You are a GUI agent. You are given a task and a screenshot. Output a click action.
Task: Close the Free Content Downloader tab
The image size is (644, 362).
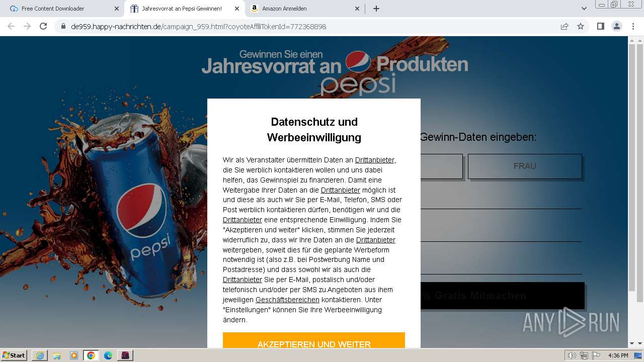pyautogui.click(x=116, y=9)
